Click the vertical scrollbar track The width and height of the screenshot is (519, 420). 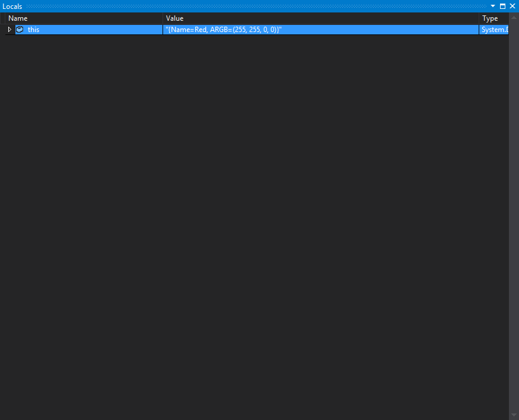pyautogui.click(x=514, y=214)
